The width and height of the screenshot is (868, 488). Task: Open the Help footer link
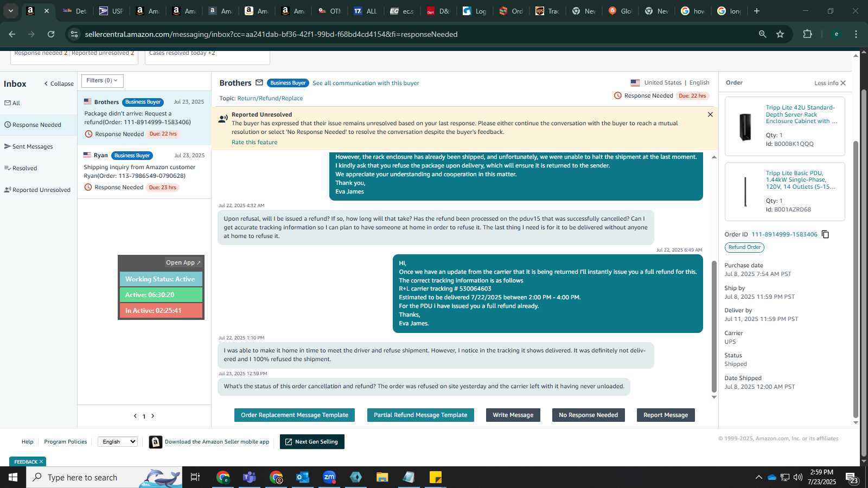click(28, 442)
